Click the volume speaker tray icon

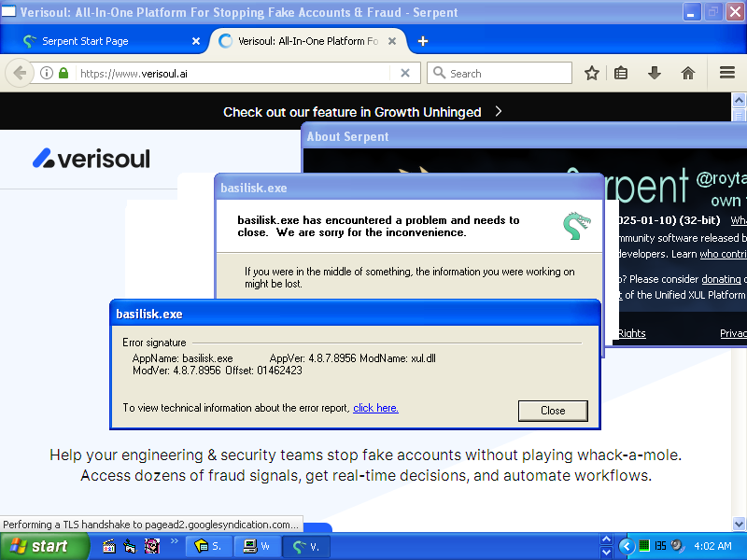tap(676, 546)
